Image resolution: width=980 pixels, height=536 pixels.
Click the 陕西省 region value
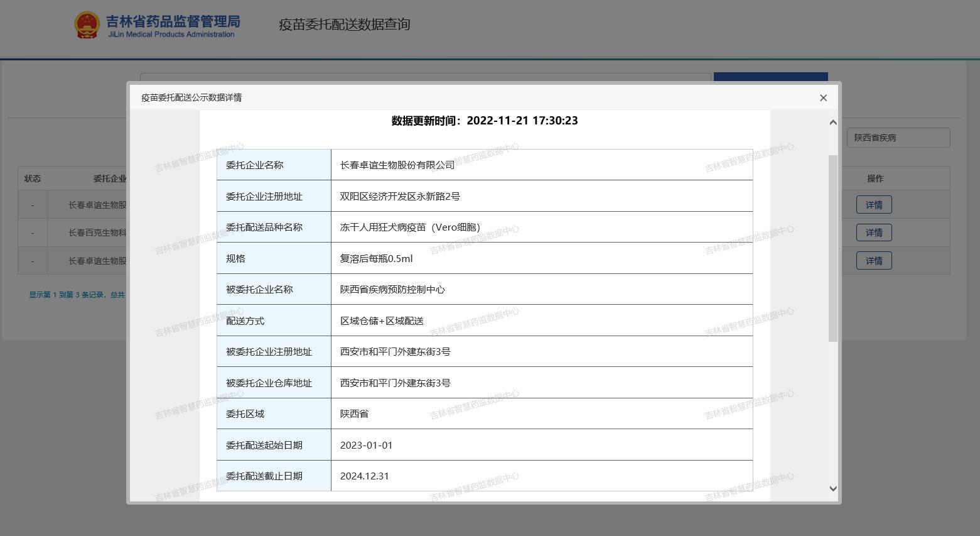pos(355,413)
